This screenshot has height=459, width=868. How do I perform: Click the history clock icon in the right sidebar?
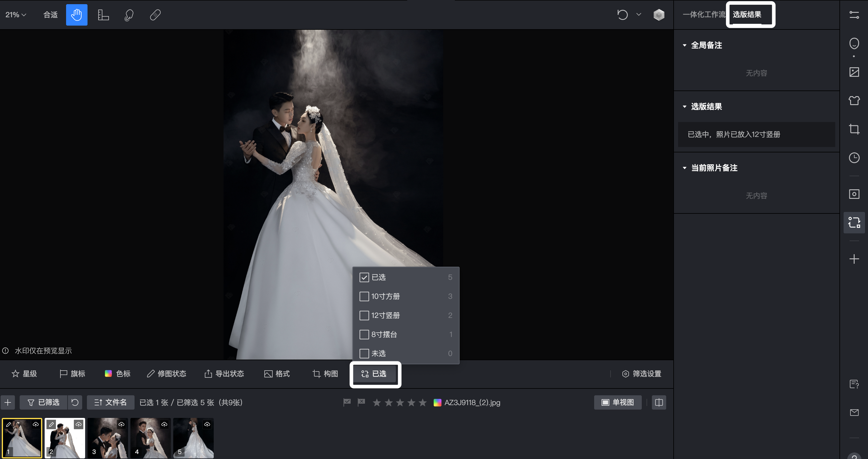[x=855, y=157]
